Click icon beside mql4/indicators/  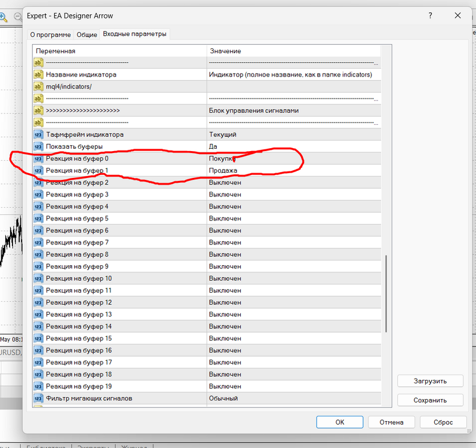(38, 87)
